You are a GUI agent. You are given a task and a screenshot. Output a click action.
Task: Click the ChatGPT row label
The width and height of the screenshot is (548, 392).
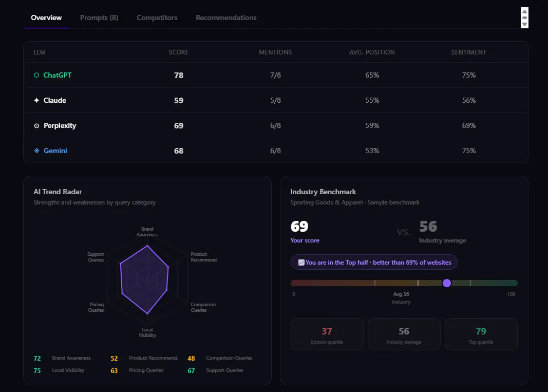58,75
